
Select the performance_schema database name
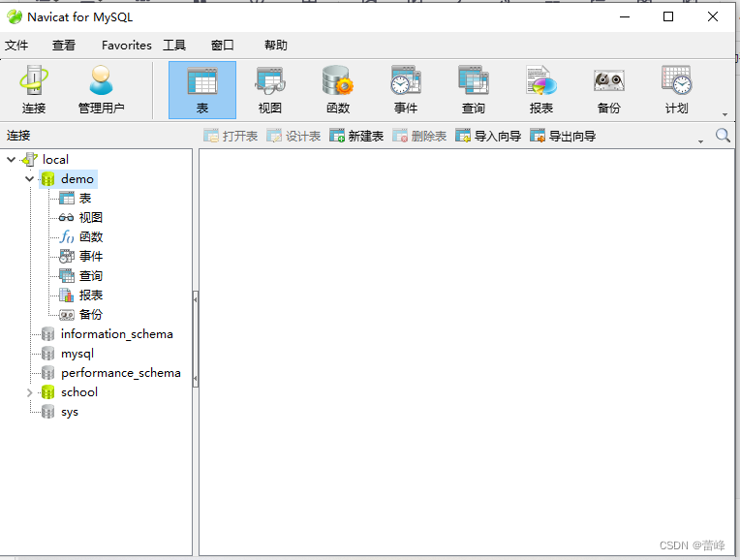[x=121, y=373]
